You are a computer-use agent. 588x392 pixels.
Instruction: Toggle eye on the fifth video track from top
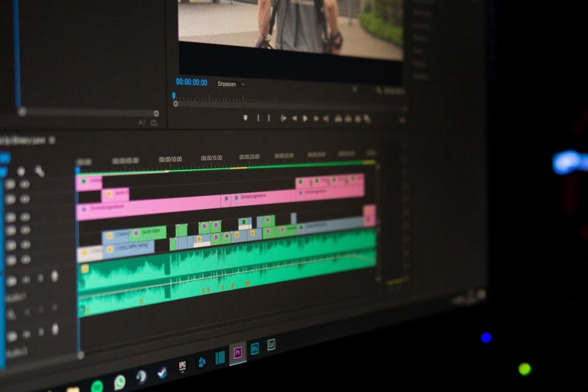point(25,245)
